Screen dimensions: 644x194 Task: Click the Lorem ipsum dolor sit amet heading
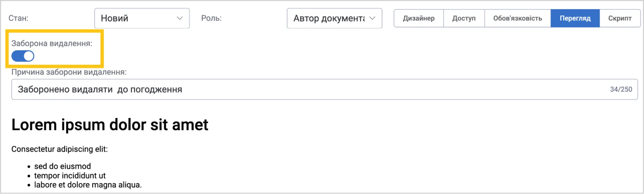pos(110,125)
